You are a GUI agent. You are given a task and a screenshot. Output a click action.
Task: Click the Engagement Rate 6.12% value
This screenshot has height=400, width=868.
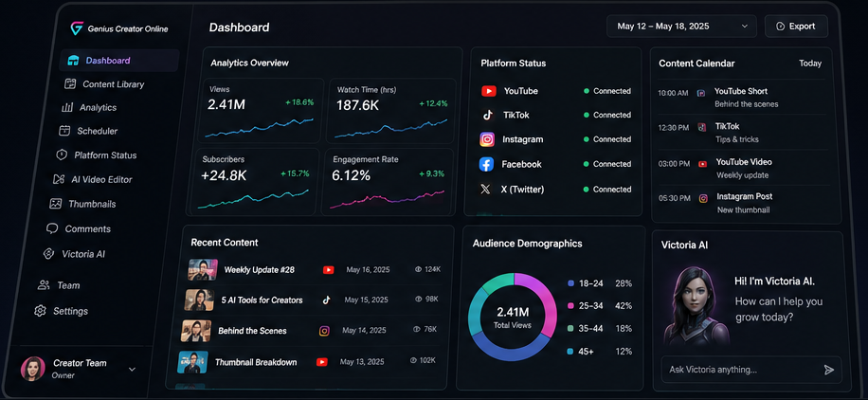pos(351,175)
